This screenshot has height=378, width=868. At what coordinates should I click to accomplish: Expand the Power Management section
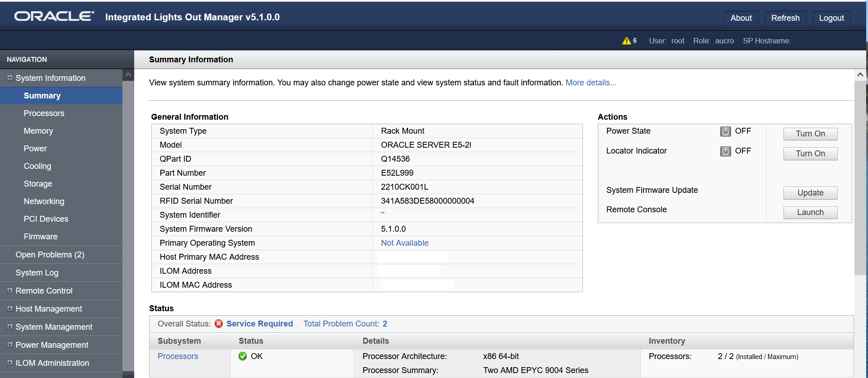click(10, 345)
